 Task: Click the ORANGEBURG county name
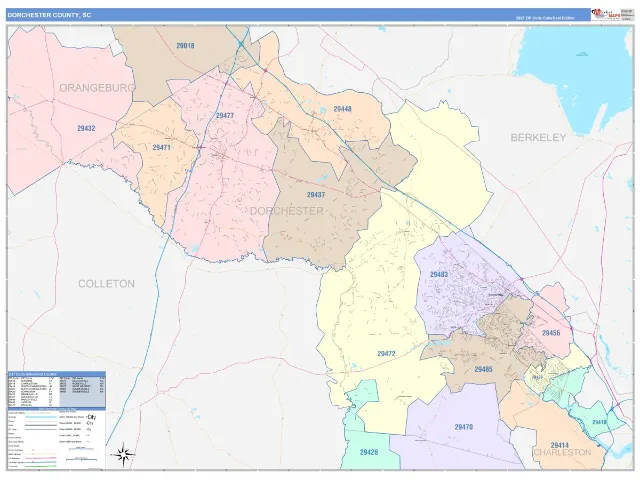click(x=97, y=88)
